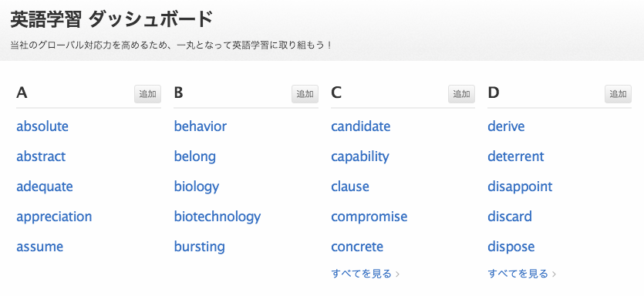The image size is (644, 296).
Task: Click the word 'disappoint'
Action: (x=520, y=187)
